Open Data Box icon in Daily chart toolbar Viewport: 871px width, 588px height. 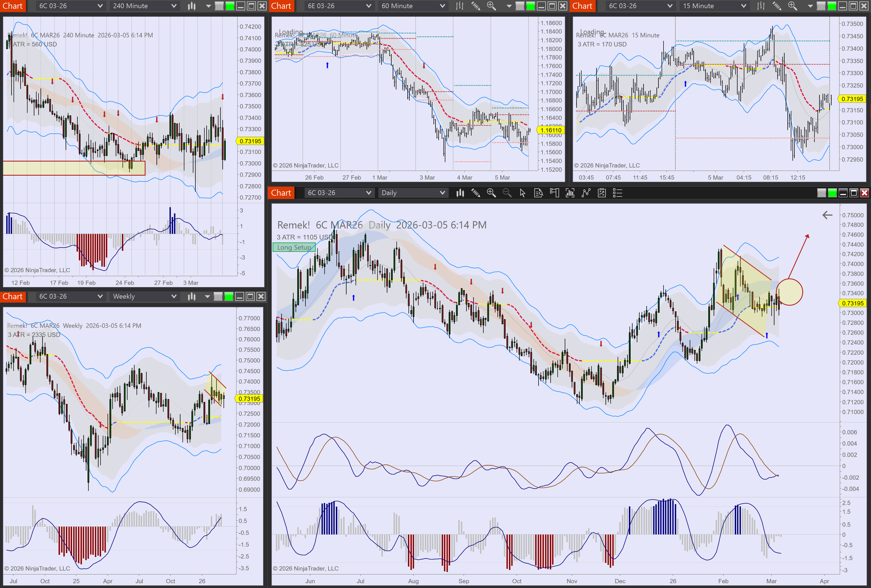pyautogui.click(x=539, y=193)
